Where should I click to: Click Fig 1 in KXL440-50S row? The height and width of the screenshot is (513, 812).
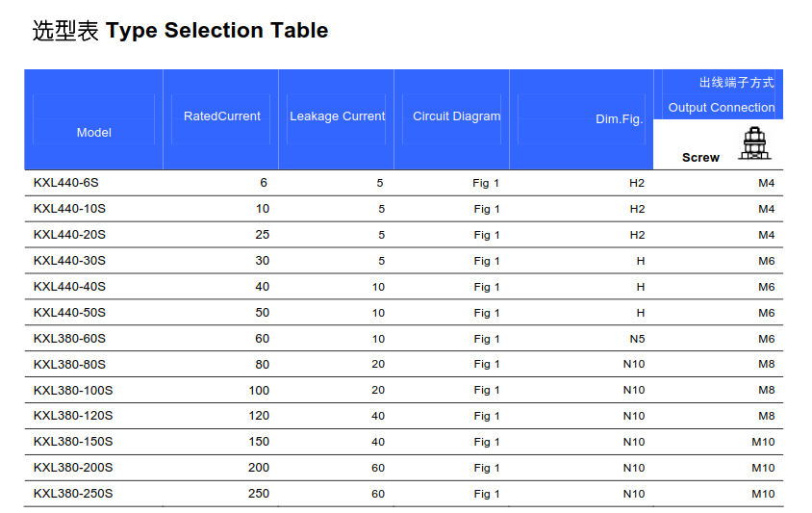pyautogui.click(x=487, y=313)
